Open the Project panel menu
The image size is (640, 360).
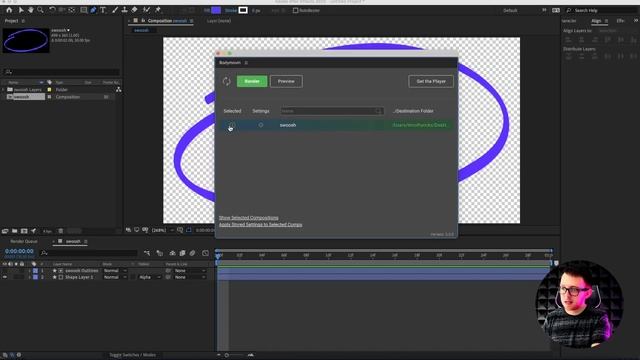click(23, 21)
